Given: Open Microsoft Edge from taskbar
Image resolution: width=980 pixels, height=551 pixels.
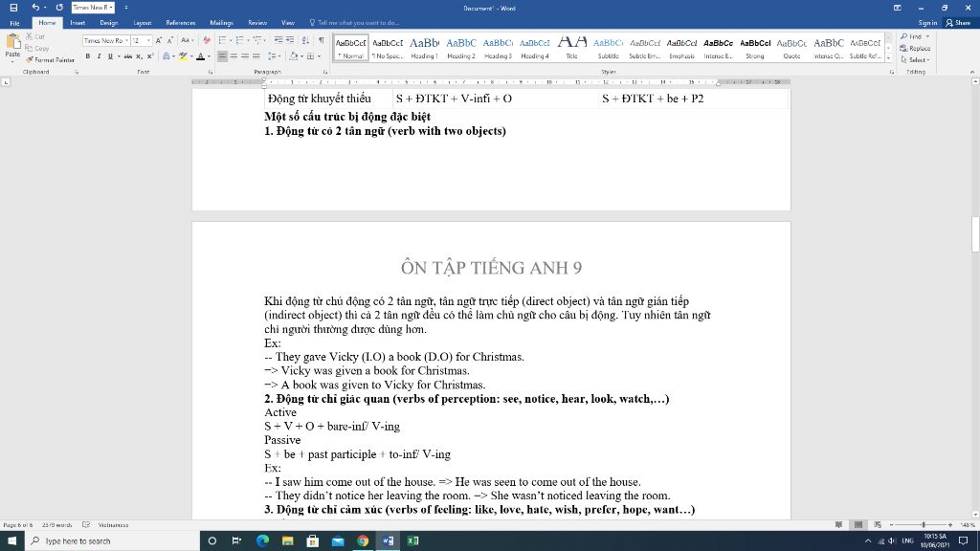Looking at the screenshot, I should click(x=262, y=541).
